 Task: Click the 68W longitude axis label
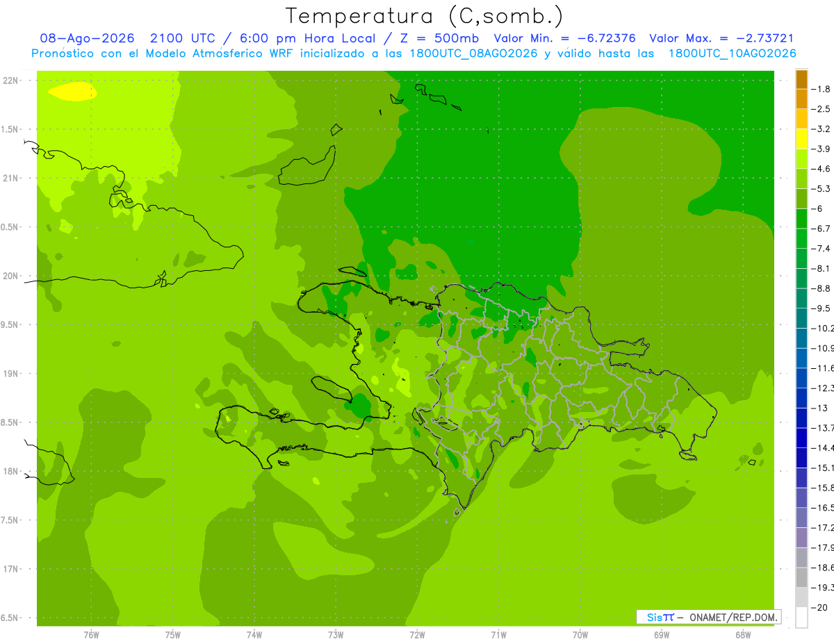tap(742, 635)
